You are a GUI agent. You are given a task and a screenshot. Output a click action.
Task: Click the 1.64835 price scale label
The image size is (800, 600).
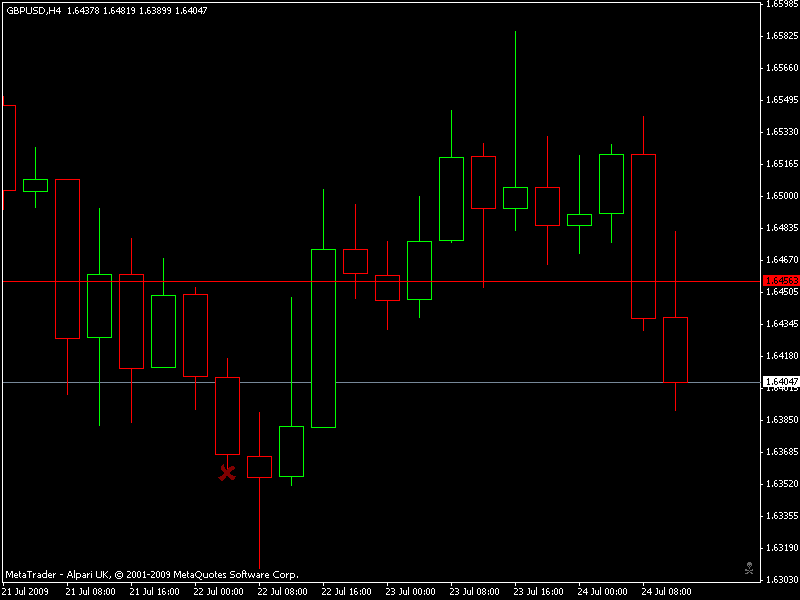click(x=782, y=228)
